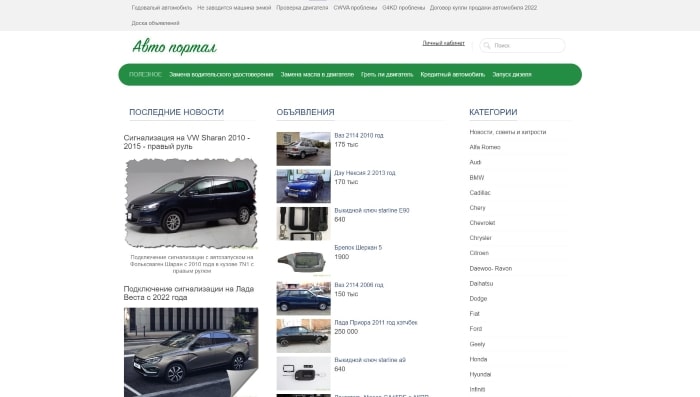Select Замена масла в двигателе menu item
Screen dimensions: 700x397
[x=317, y=75]
